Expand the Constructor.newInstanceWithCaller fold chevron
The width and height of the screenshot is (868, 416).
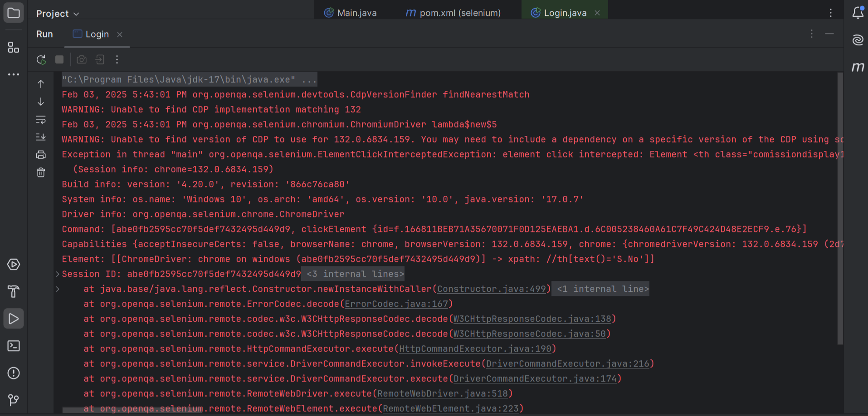[58, 289]
